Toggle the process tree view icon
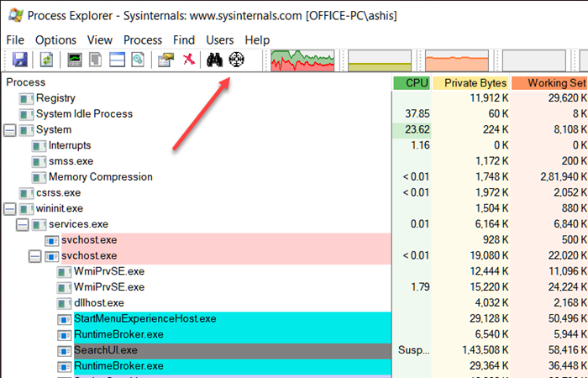This screenshot has height=378, width=588. (x=96, y=60)
